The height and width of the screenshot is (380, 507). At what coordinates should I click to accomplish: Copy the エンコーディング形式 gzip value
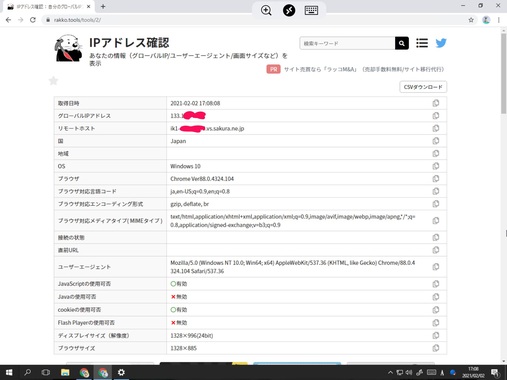point(436,204)
